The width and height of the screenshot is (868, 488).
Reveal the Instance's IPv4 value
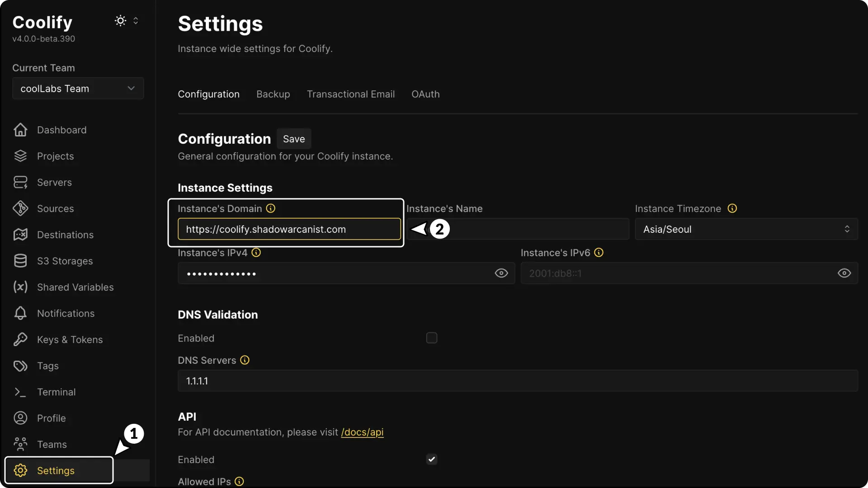pos(501,273)
